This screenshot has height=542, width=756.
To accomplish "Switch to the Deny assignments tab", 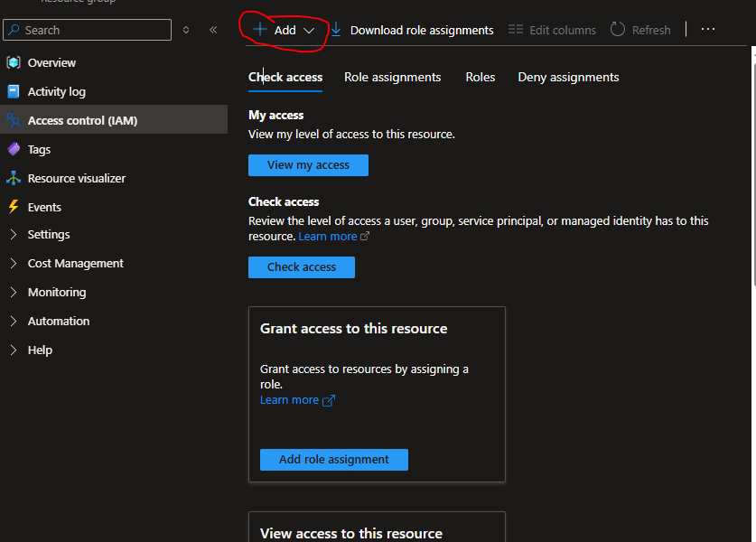I will [x=568, y=77].
